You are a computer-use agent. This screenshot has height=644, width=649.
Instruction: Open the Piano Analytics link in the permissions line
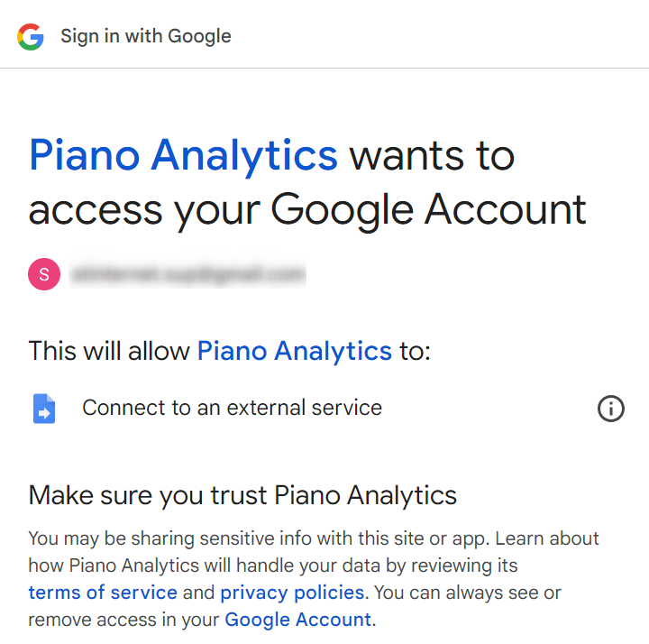(x=295, y=350)
